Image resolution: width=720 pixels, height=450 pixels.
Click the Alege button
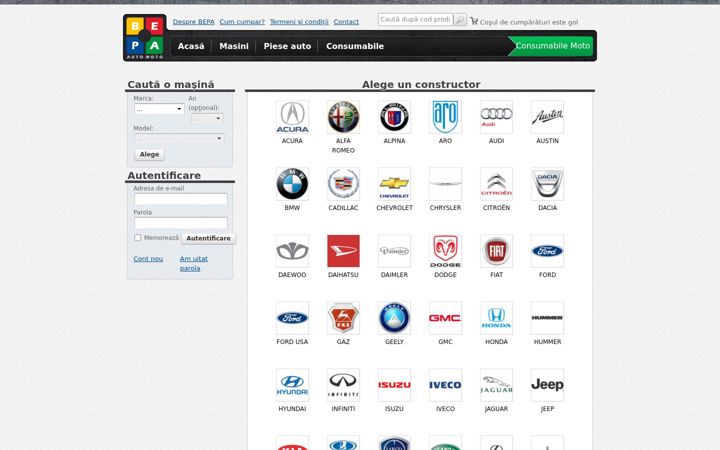149,154
